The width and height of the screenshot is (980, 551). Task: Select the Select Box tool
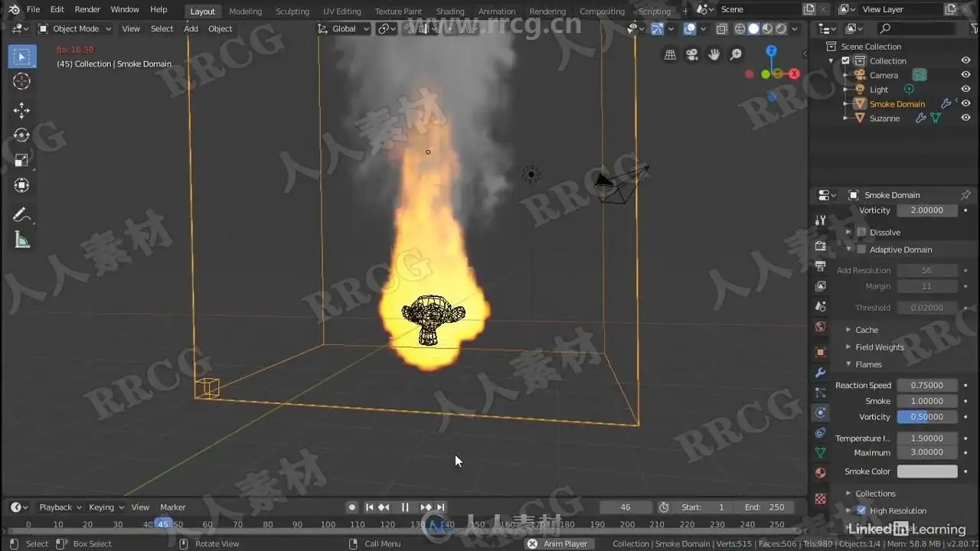[22, 57]
